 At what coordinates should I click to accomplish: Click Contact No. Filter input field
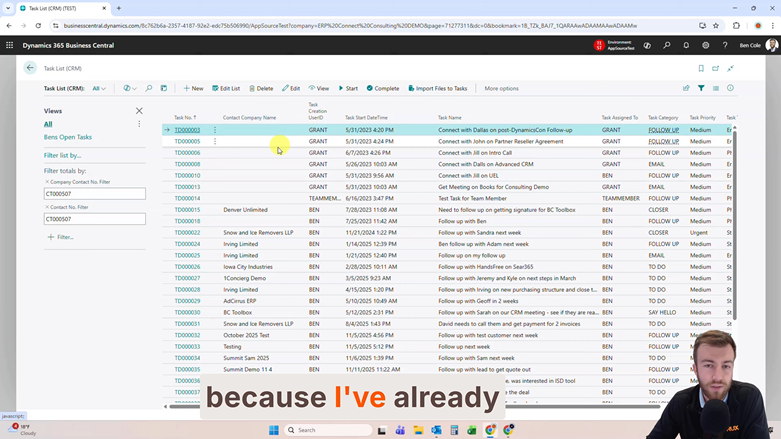click(x=95, y=219)
